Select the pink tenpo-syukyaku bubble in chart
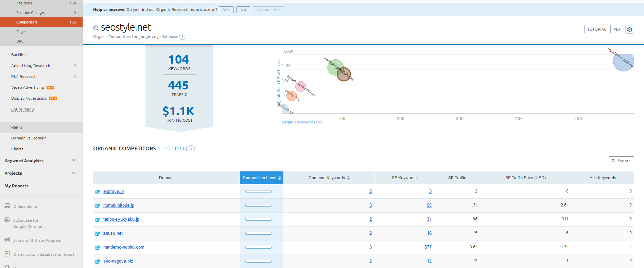 pyautogui.click(x=300, y=86)
